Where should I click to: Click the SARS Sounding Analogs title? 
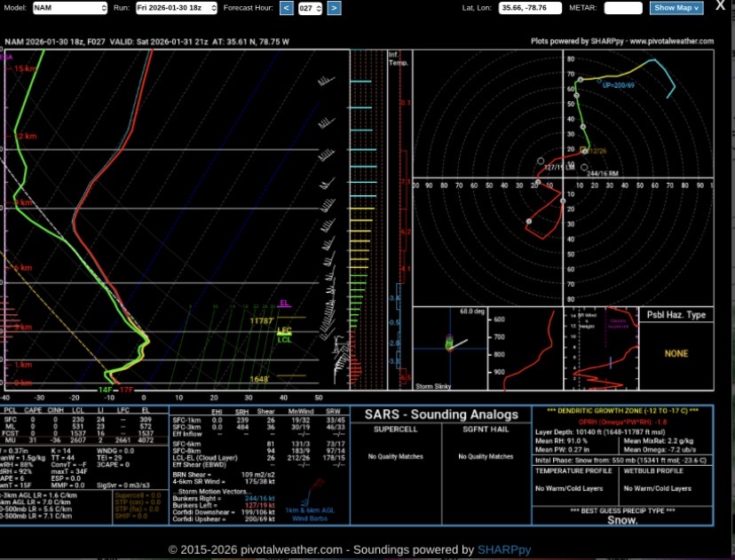pos(441,414)
